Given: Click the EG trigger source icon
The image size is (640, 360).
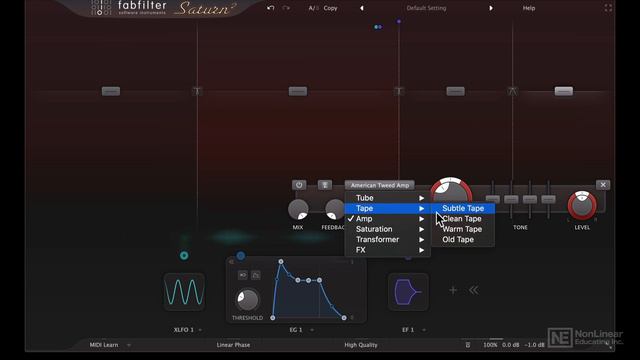Looking at the screenshot, I should (x=243, y=275).
